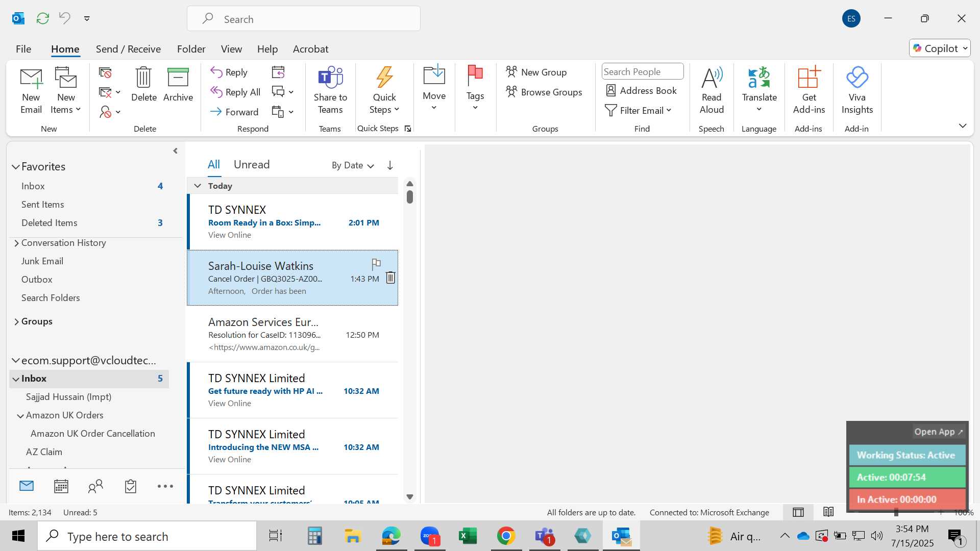Collapse the folder pane arrow

175,151
